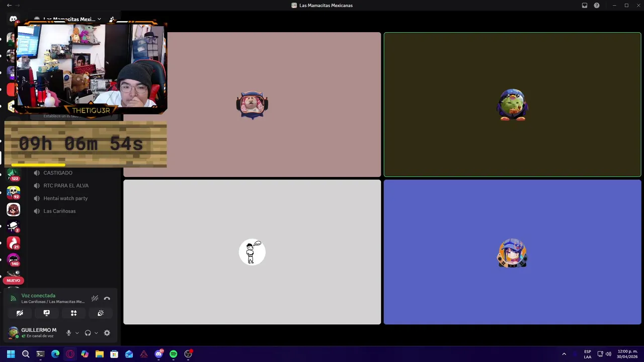Mute the microphone
The width and height of the screenshot is (644, 362).
point(69,333)
